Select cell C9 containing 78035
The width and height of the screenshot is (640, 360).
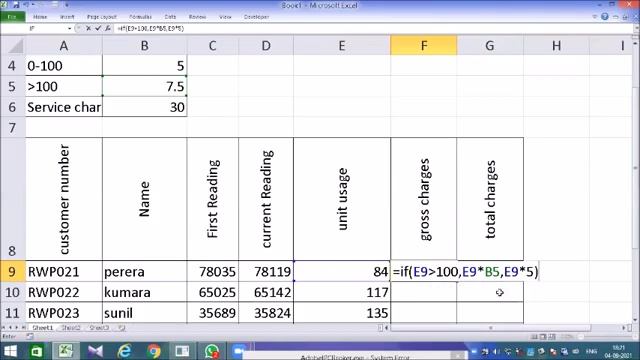click(213, 271)
